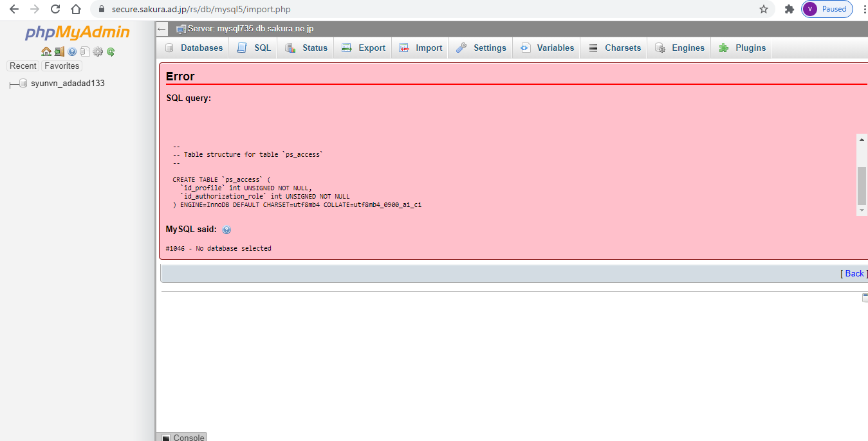Image resolution: width=868 pixels, height=441 pixels.
Task: Open the Databases tab
Action: [x=194, y=48]
